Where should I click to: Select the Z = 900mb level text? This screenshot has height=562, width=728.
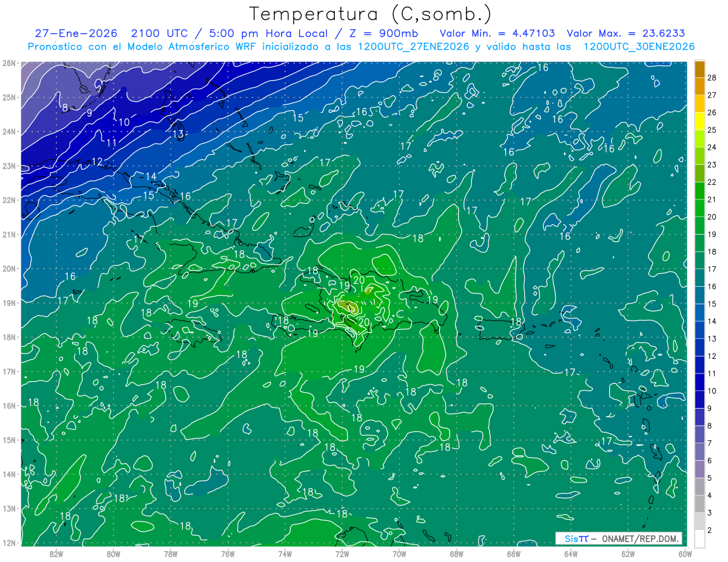(x=384, y=33)
